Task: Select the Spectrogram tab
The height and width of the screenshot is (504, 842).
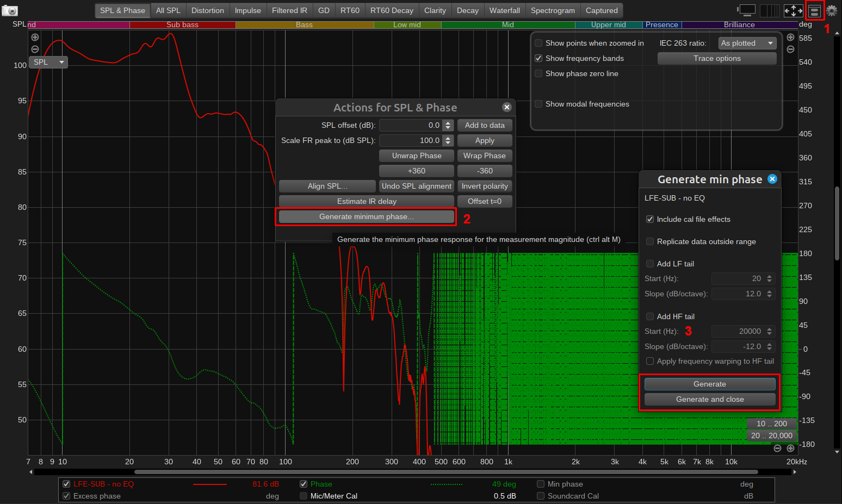Action: [x=553, y=10]
